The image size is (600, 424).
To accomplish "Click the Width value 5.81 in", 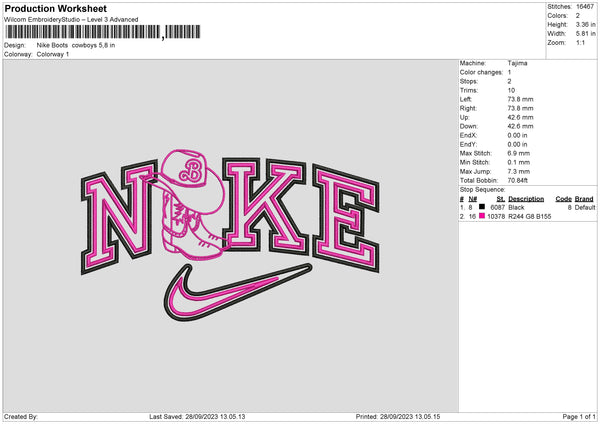I will coord(585,34).
